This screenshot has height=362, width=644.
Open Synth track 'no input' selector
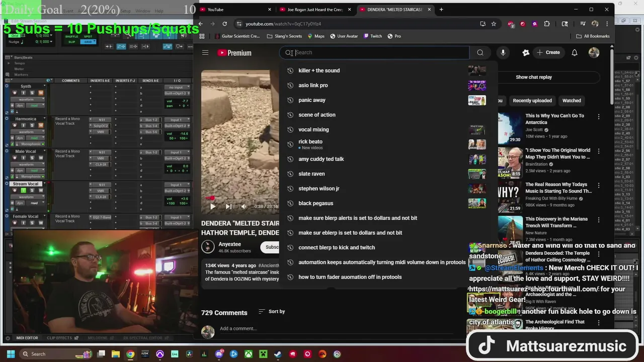coord(177,87)
